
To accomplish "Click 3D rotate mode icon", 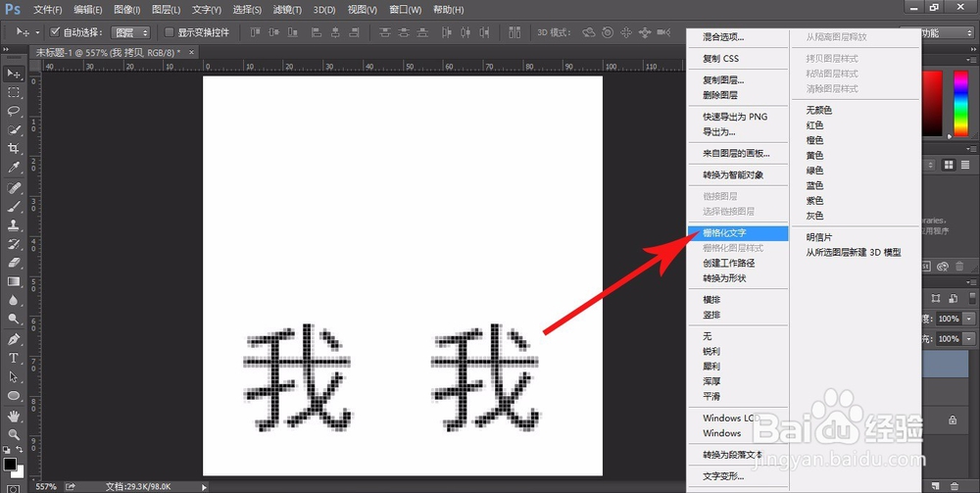I will [589, 32].
